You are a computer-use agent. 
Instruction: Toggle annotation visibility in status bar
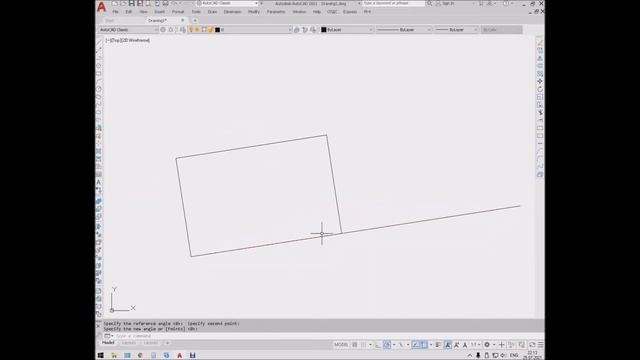click(x=448, y=345)
